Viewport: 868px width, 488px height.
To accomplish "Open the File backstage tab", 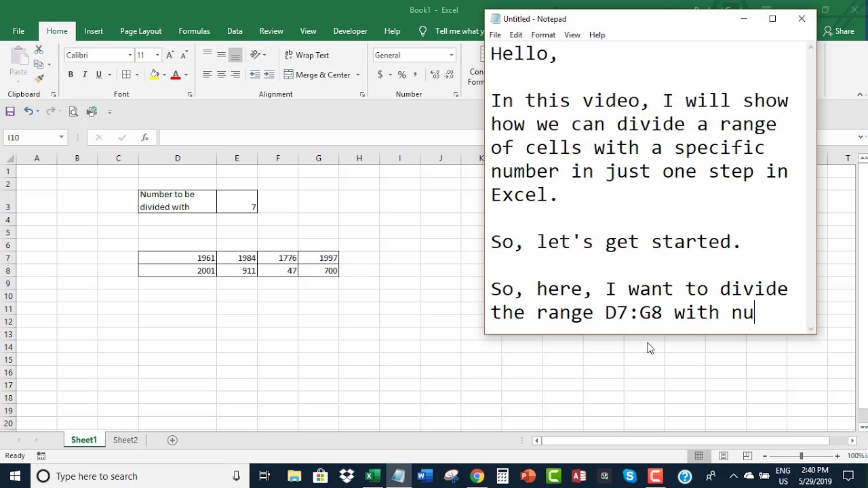I will click(x=18, y=31).
